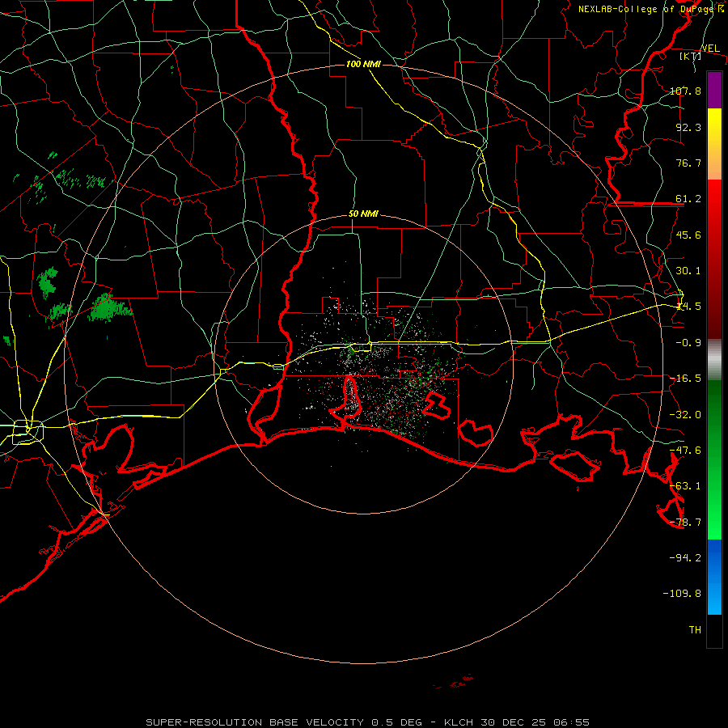Click the large green echo blob at left
The height and width of the screenshot is (728, 728).
coord(109,308)
